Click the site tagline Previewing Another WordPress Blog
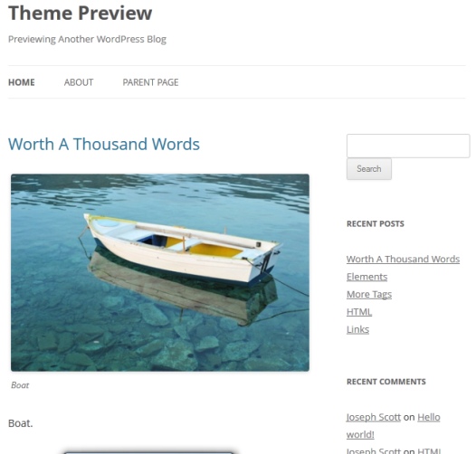Image resolution: width=476 pixels, height=454 pixels. pyautogui.click(x=87, y=40)
